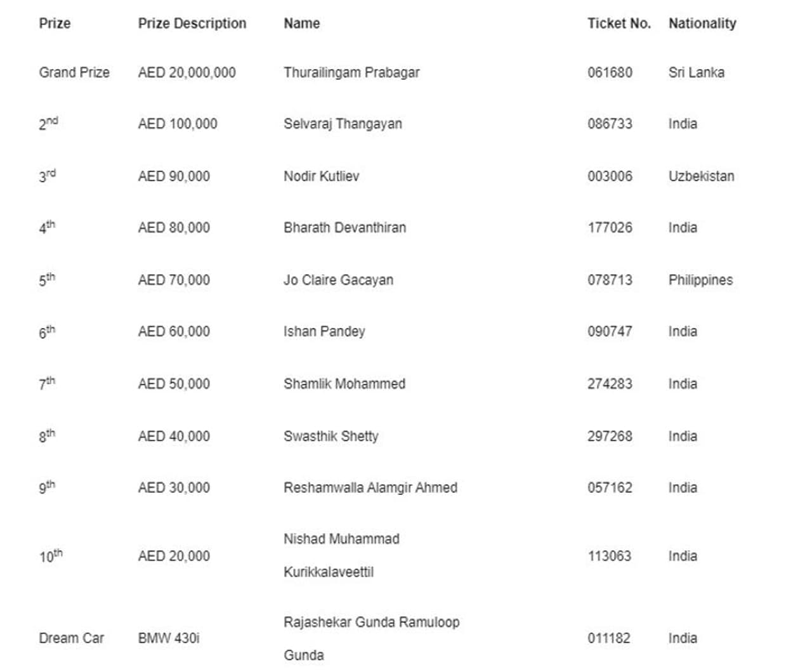Click winner name Thurailingam Prabagar
The height and width of the screenshot is (670, 812).
(351, 72)
